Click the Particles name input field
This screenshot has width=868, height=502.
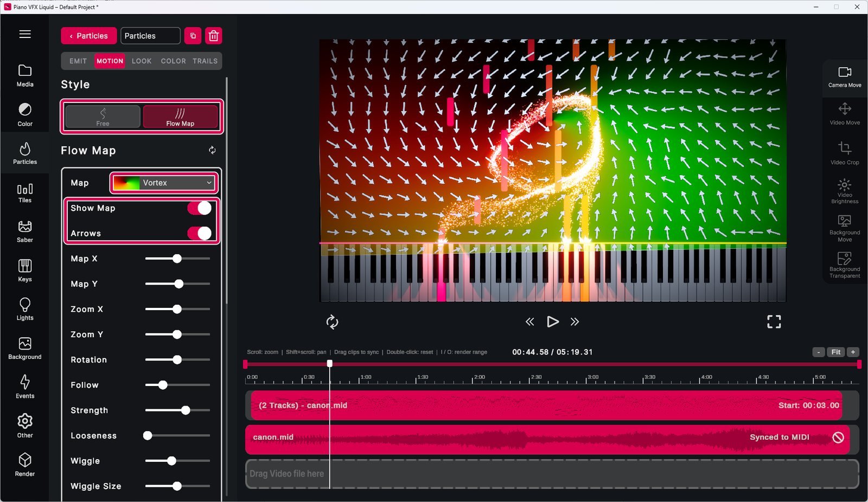pyautogui.click(x=150, y=36)
